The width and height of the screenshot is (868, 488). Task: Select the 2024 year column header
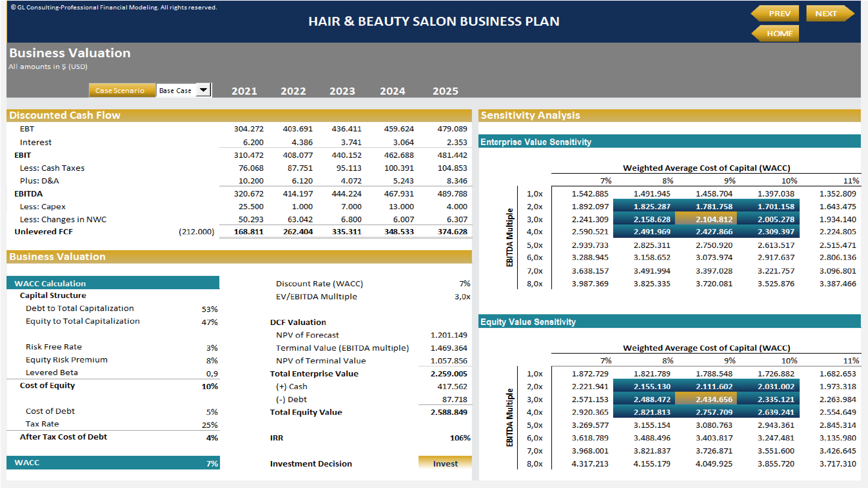click(393, 91)
